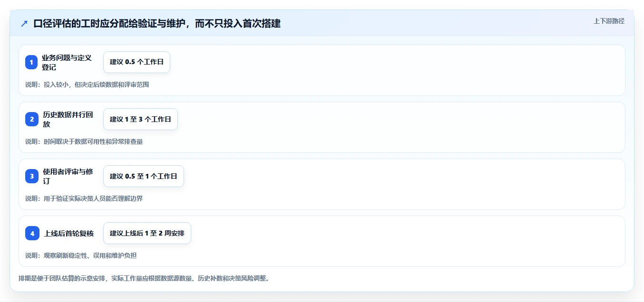Click the note 用于验证实际决策人员能否理解边界

point(84,198)
